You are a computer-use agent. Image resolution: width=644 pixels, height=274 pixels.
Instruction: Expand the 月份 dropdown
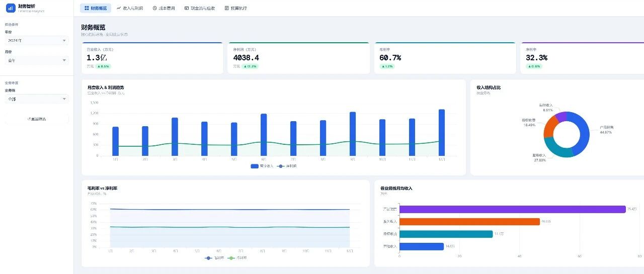pos(37,60)
